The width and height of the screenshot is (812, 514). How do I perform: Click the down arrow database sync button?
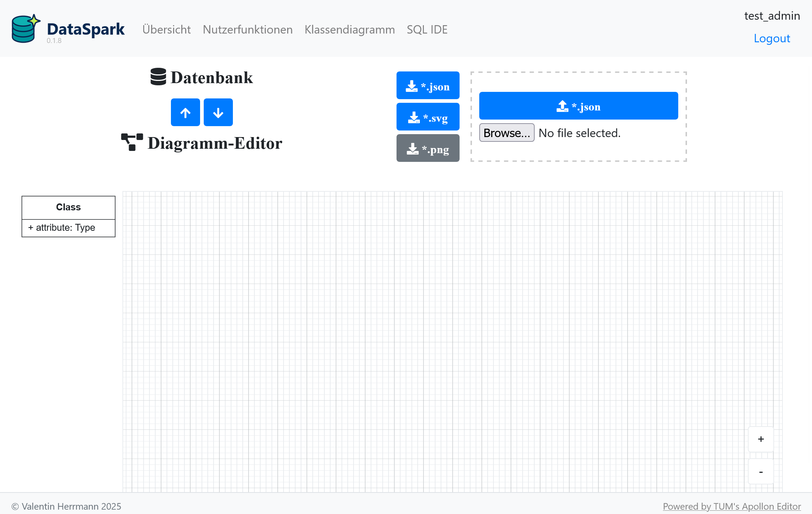tap(218, 112)
